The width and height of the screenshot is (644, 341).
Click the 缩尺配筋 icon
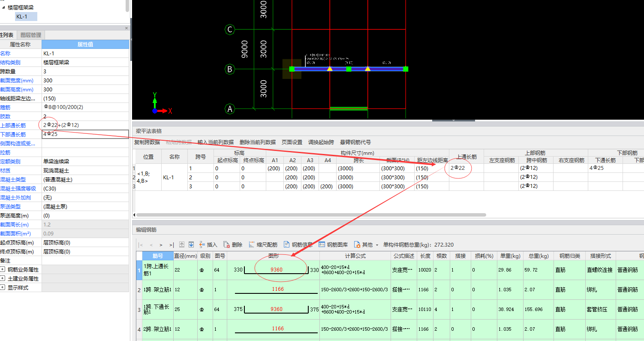pyautogui.click(x=252, y=244)
